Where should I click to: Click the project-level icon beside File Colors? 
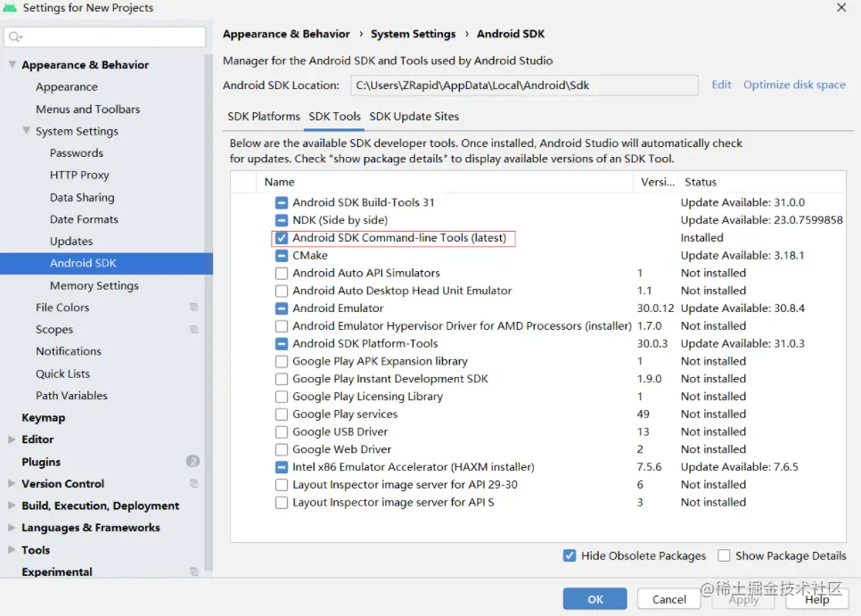tap(193, 308)
